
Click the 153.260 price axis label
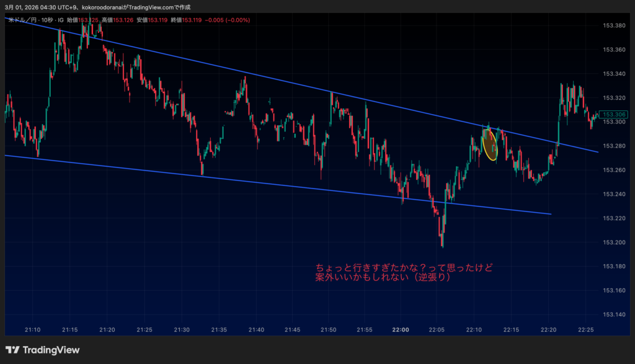click(x=613, y=170)
